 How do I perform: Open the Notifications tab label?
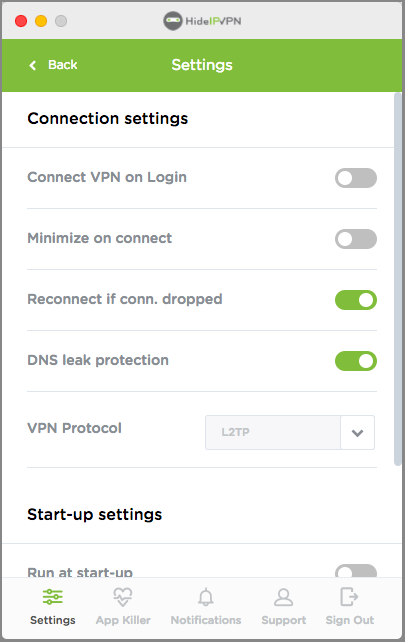coord(206,620)
